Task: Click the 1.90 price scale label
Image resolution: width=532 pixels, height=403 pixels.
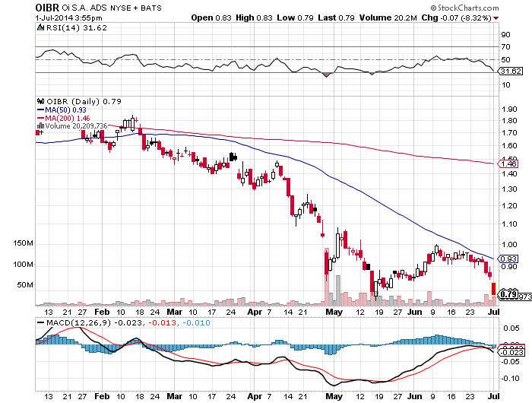Action: click(510, 109)
